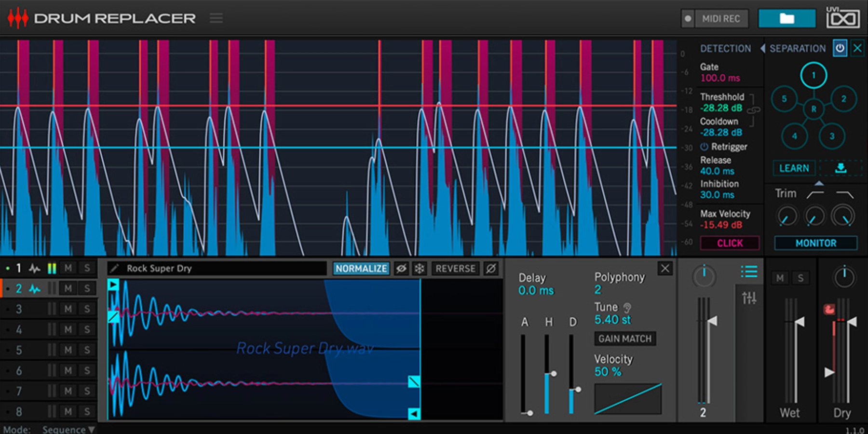Click the link icon between Threshold and Cooldown

pos(753,110)
